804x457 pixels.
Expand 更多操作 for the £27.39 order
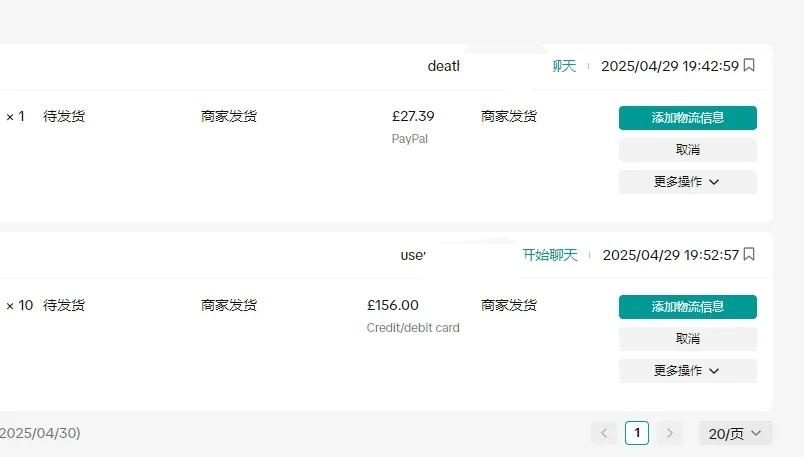(688, 182)
